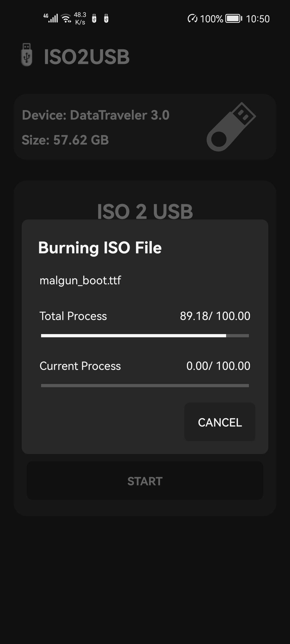
Task: Tap the 0.00/ 100.00 current progress value
Action: tap(218, 366)
